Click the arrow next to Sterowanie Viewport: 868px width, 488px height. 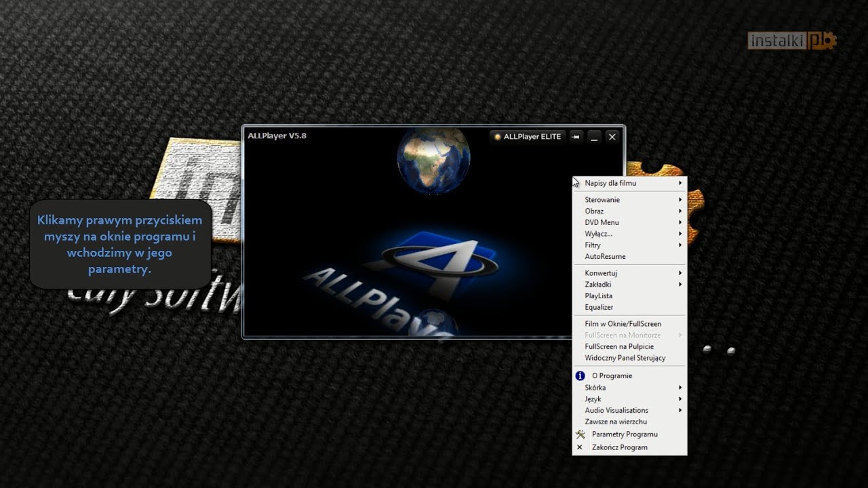coord(680,200)
